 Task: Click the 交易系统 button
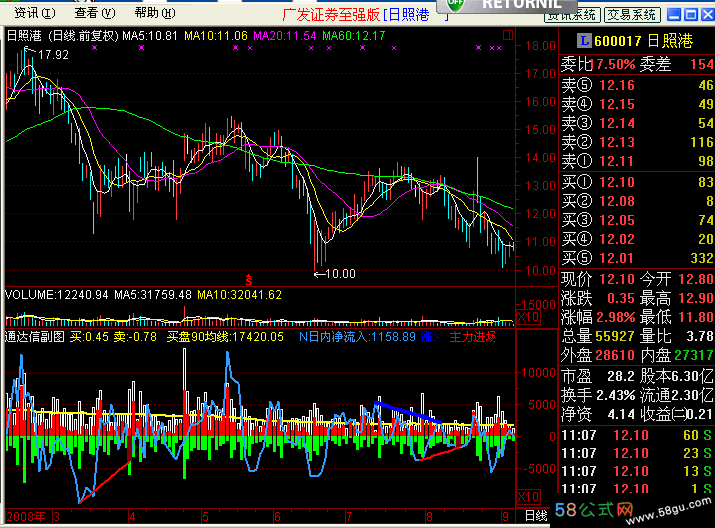tap(631, 15)
